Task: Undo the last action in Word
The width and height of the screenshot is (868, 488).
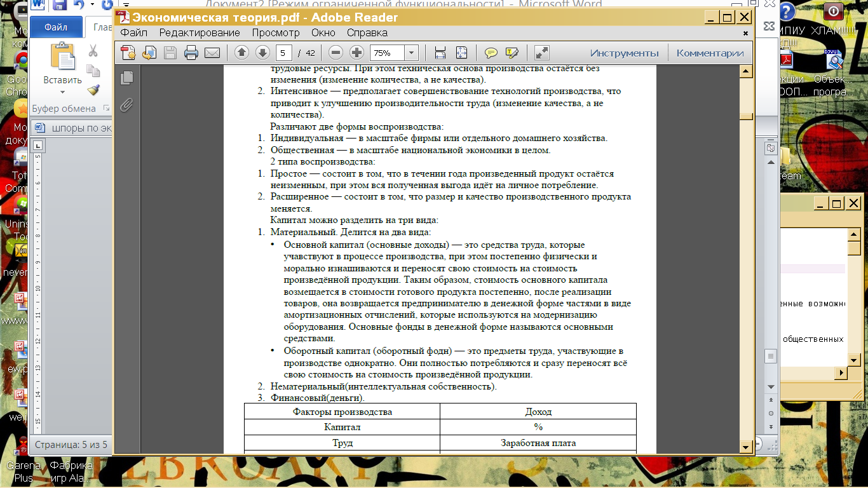Action: point(79,5)
